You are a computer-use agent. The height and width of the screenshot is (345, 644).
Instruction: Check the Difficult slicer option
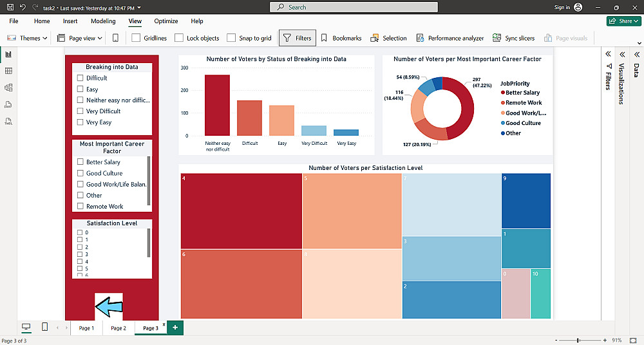point(80,78)
